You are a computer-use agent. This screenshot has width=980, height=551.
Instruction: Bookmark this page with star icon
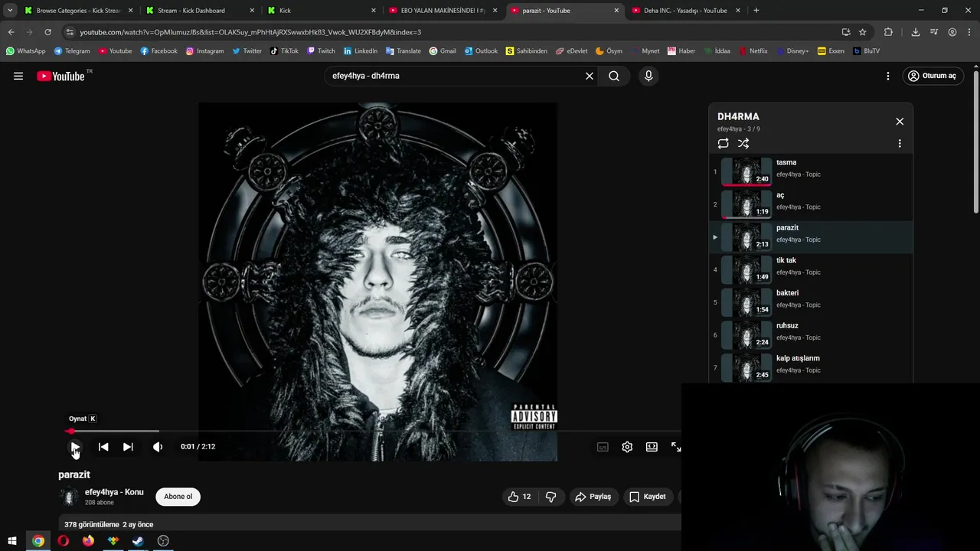tap(863, 32)
